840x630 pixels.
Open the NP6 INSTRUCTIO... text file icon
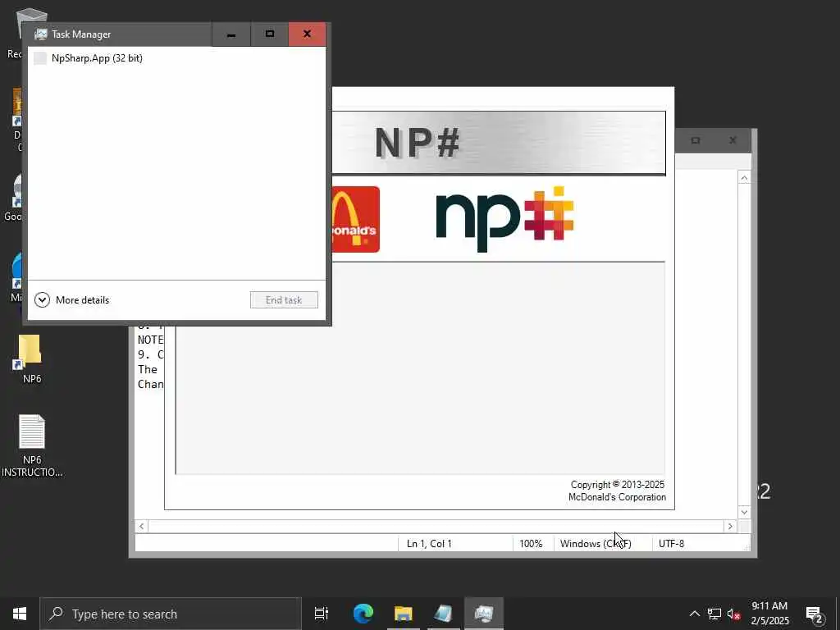pos(32,445)
